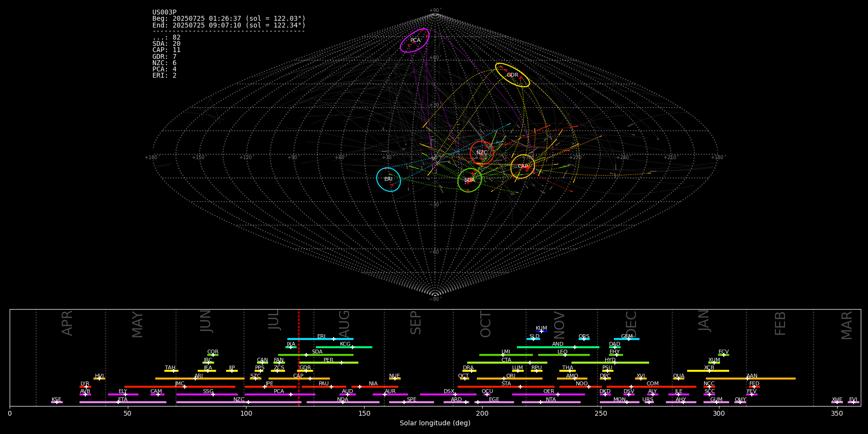Image resolution: width=868 pixels, height=434 pixels.
Task: Click the −90° label below the sky map
Action: coord(435,299)
